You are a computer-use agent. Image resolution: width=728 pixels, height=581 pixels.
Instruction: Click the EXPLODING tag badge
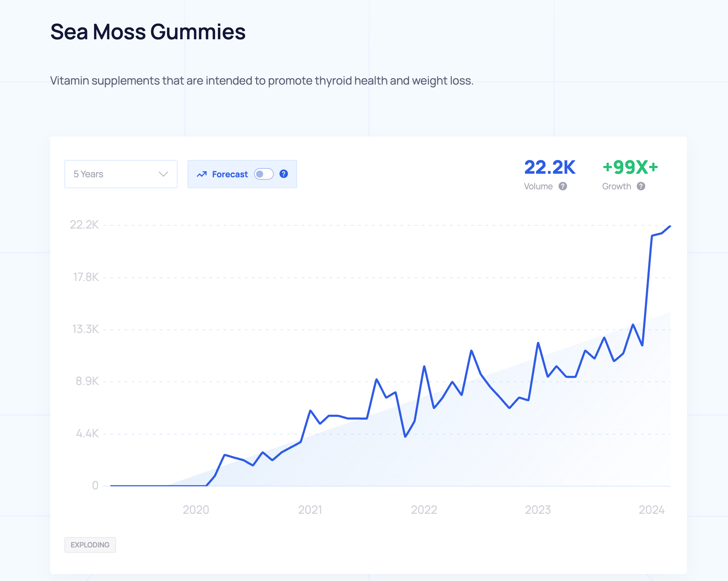click(x=90, y=545)
